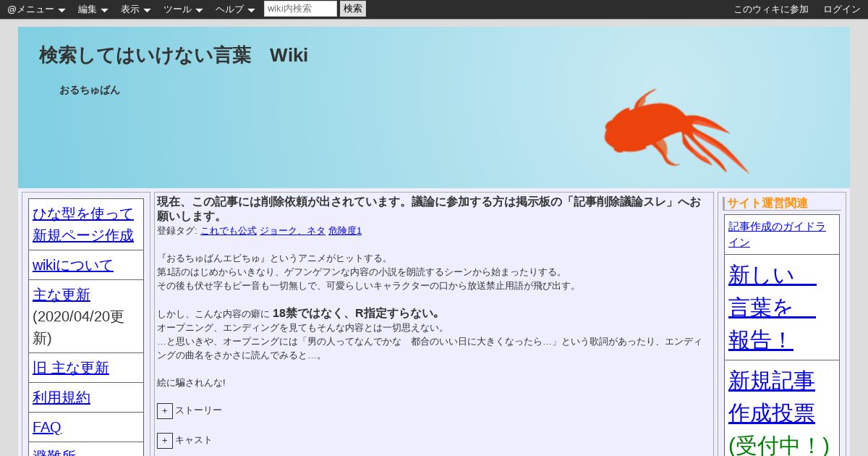Click the ログイン link

pyautogui.click(x=842, y=9)
